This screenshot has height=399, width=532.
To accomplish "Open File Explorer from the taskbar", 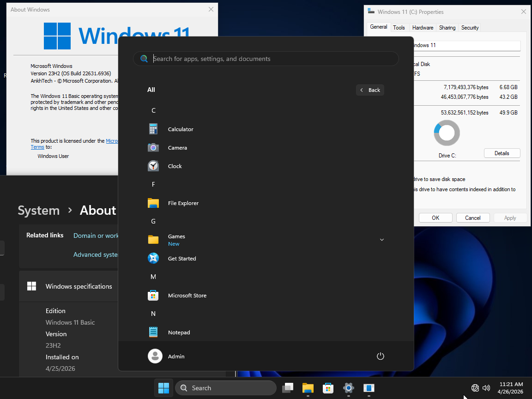I will 308,388.
